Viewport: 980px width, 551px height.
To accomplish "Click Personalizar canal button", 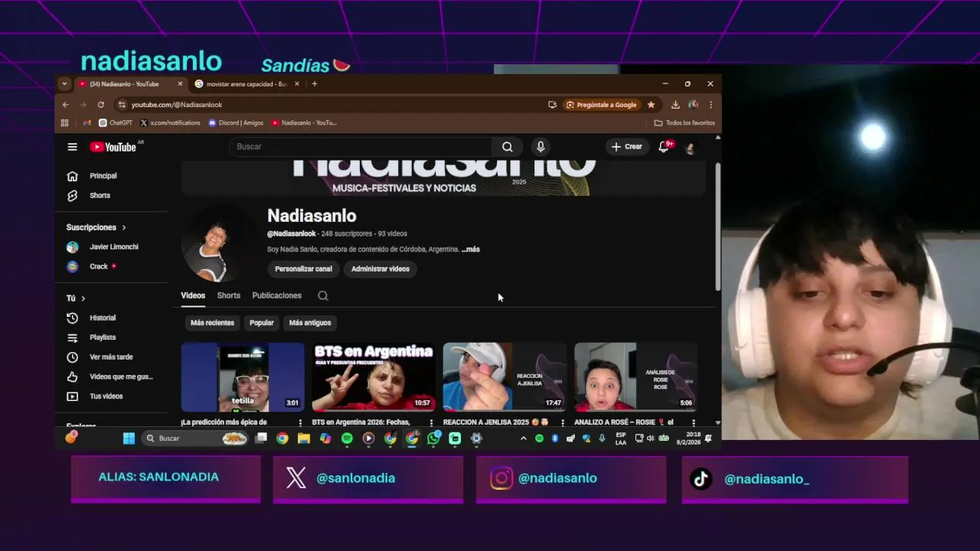I will coord(303,269).
